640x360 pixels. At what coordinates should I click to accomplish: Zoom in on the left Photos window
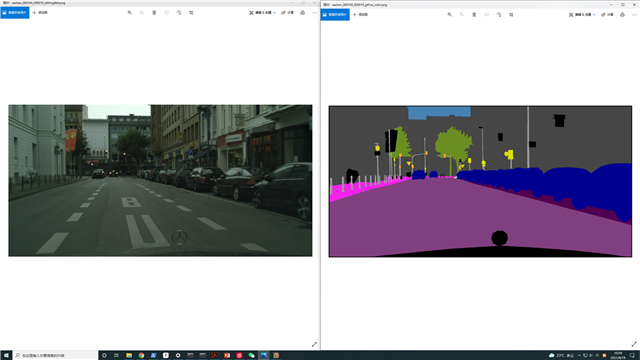click(130, 13)
